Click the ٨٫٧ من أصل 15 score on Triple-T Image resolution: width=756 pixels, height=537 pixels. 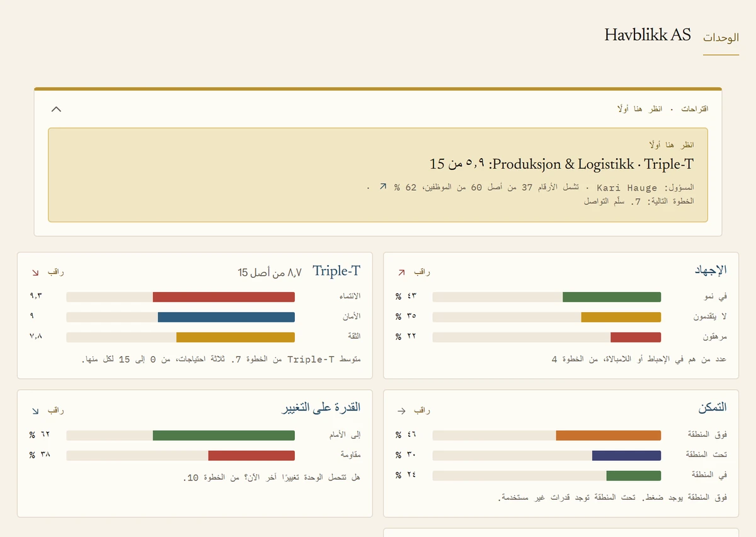(x=270, y=273)
